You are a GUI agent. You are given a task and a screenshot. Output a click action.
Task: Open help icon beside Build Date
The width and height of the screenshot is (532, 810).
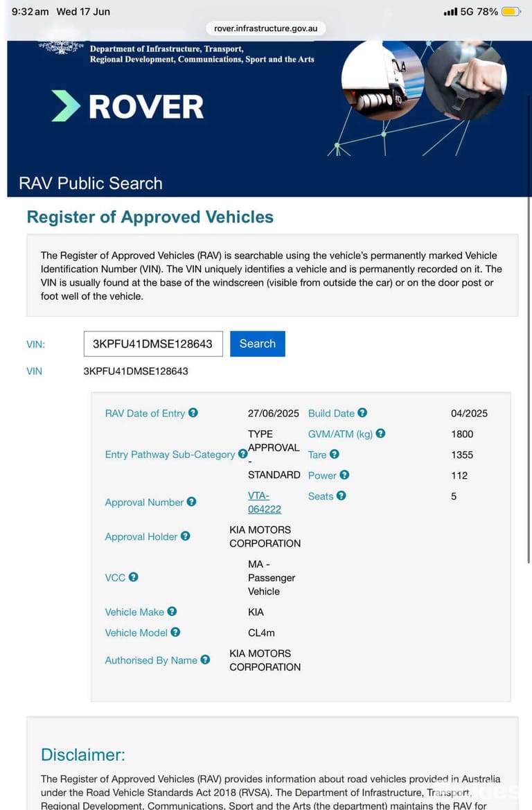(362, 413)
